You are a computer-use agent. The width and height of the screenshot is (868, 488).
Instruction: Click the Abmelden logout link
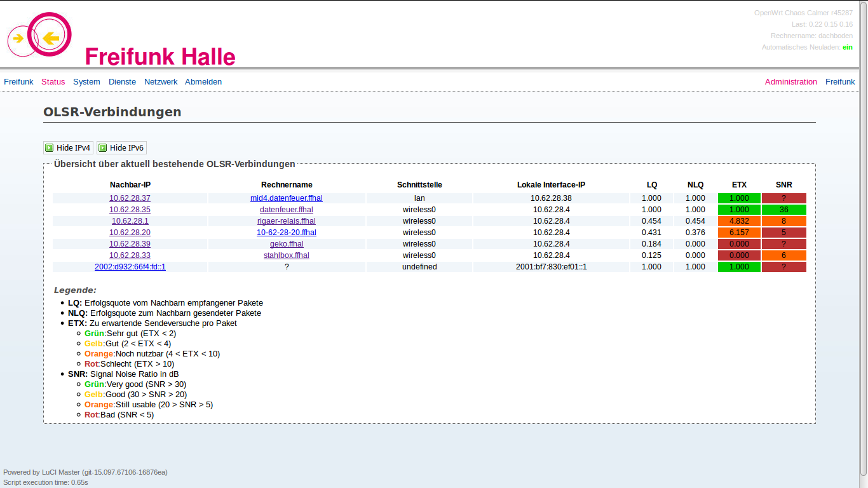click(203, 82)
